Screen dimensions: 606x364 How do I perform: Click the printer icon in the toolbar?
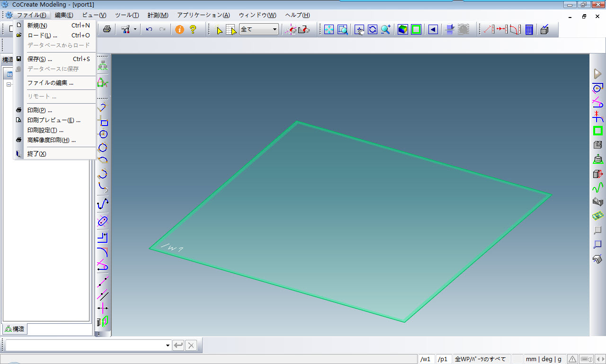click(107, 29)
